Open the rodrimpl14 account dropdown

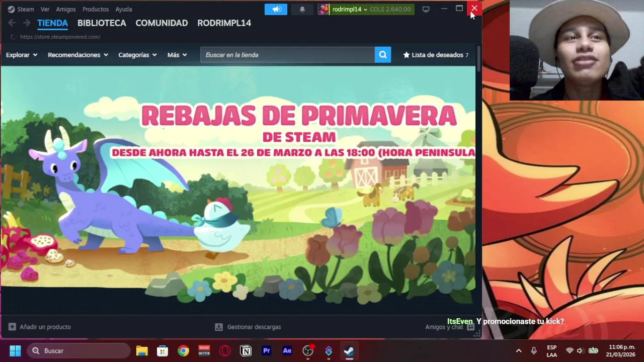pyautogui.click(x=350, y=9)
